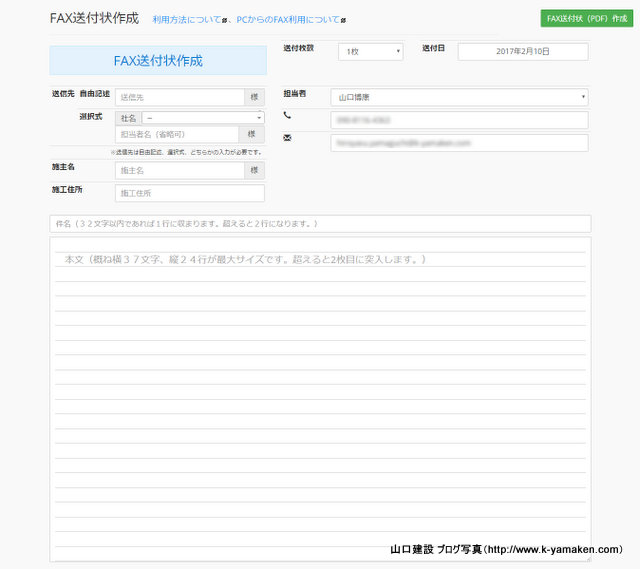
Task: Click the 件名 subject line field
Action: click(320, 224)
